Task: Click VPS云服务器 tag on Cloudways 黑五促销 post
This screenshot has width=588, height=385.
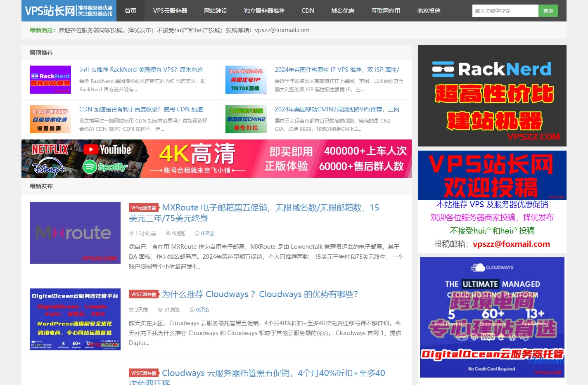Action: (x=144, y=373)
